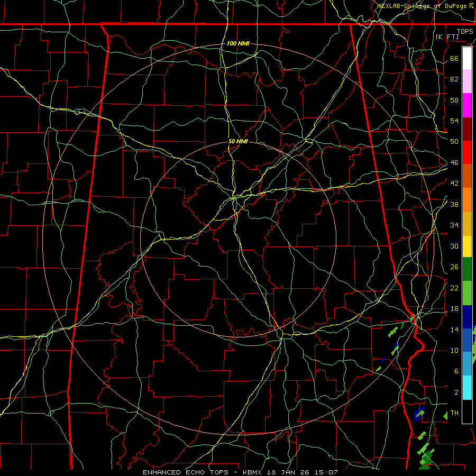The height and width of the screenshot is (476, 476).
Task: Click legend value 18
Action: pyautogui.click(x=454, y=309)
